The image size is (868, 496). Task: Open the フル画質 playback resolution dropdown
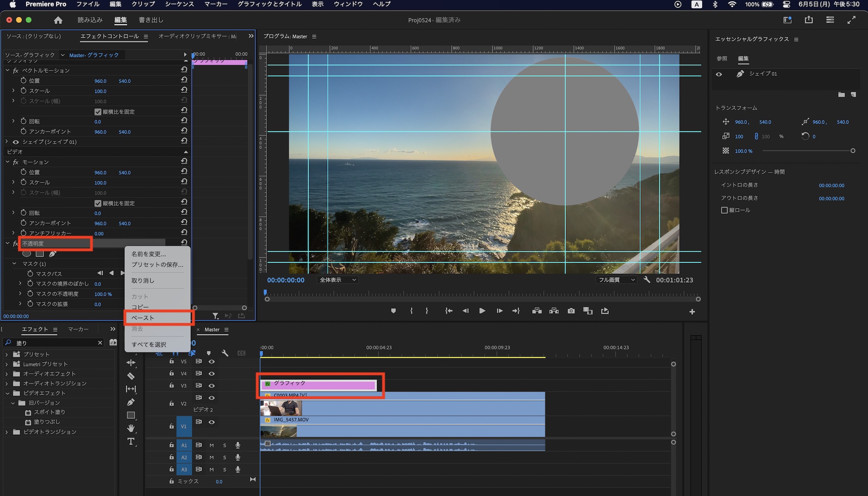click(616, 280)
